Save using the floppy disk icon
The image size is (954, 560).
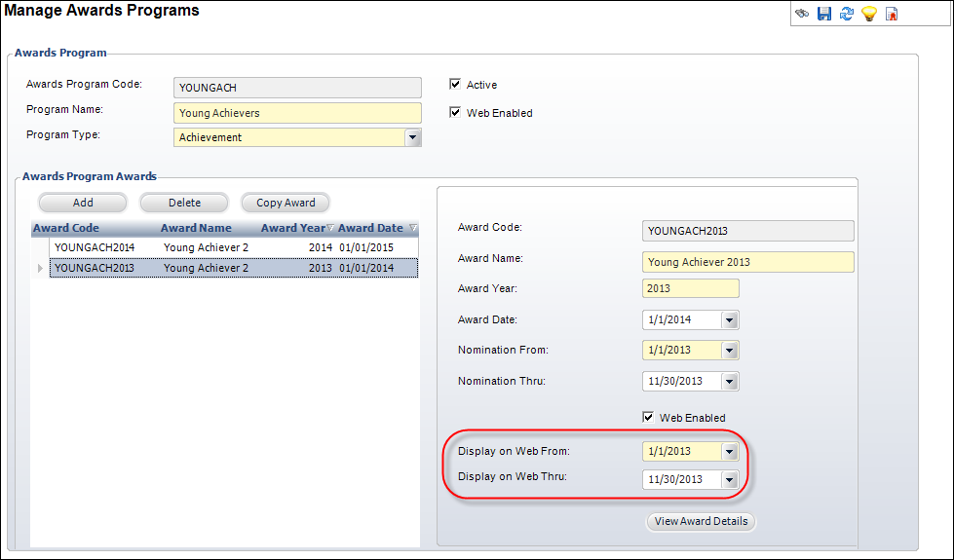(823, 14)
